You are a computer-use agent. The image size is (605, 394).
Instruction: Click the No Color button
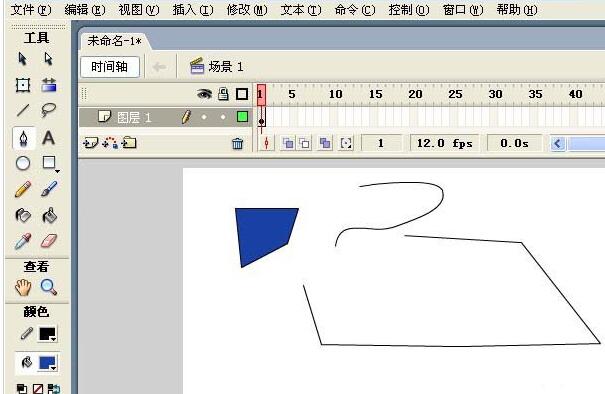(x=38, y=389)
